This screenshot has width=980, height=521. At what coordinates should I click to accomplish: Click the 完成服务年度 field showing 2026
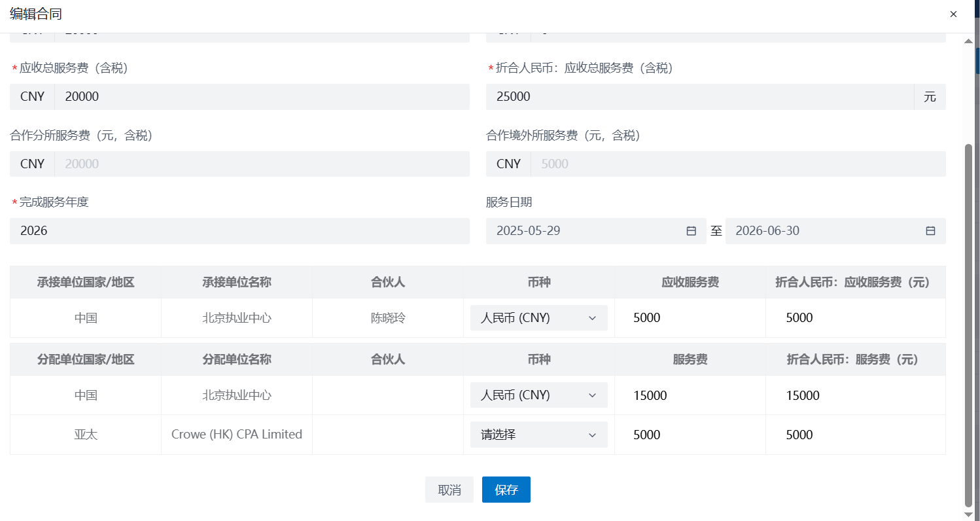point(239,231)
